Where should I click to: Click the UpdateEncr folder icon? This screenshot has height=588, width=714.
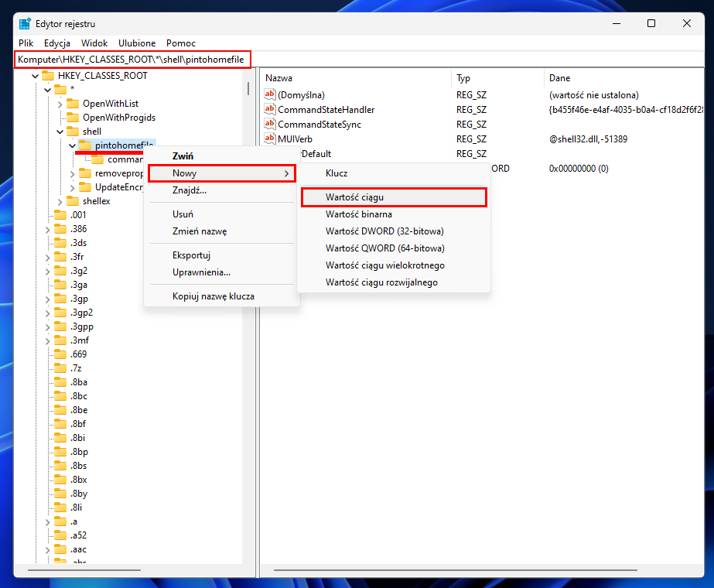tap(84, 187)
